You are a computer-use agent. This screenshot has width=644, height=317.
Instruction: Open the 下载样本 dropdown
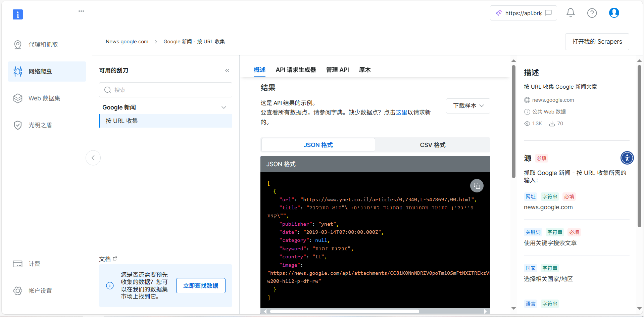click(468, 106)
